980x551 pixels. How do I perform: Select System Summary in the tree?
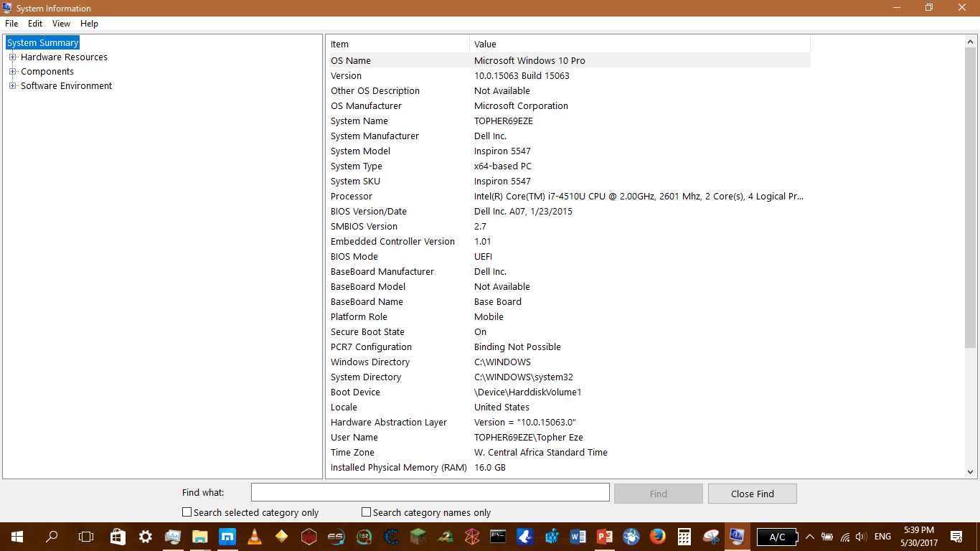[42, 43]
